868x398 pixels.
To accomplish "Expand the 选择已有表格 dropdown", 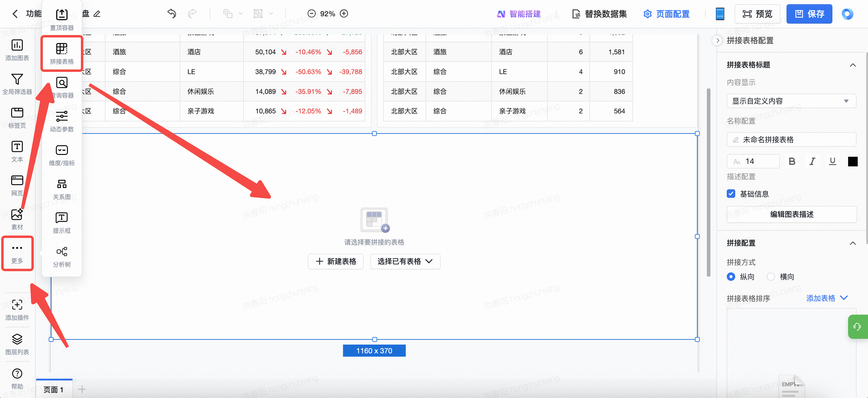I will (405, 262).
